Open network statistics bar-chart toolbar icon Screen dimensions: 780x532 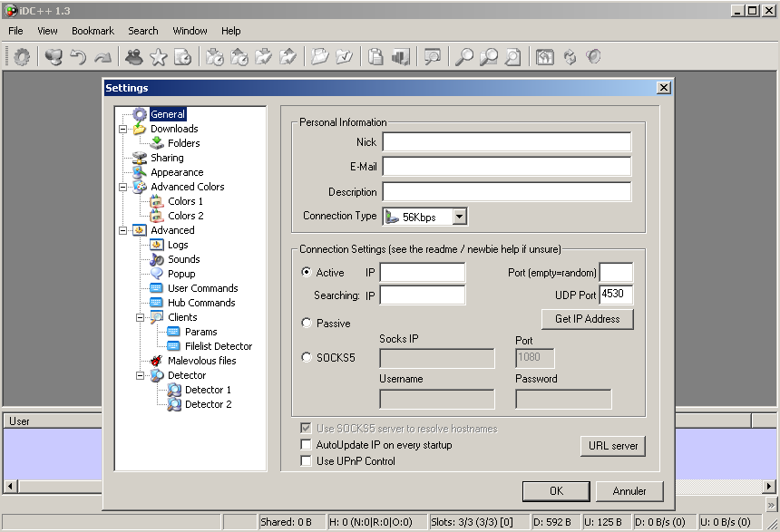pos(401,57)
